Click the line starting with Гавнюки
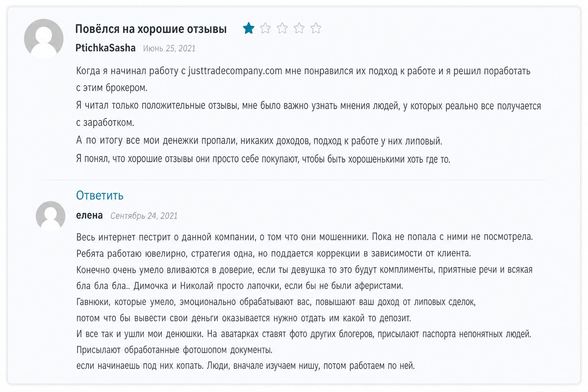The image size is (588, 392). tap(276, 302)
